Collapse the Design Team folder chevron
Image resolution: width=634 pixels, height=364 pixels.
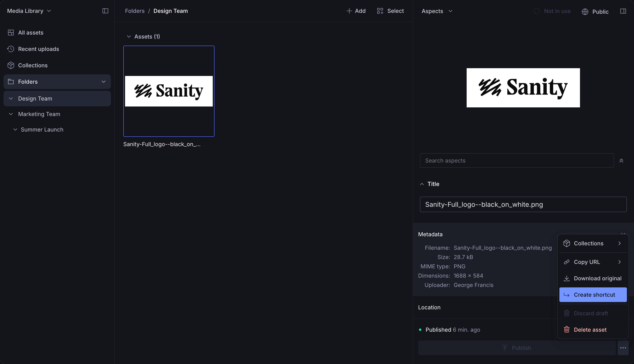(11, 99)
